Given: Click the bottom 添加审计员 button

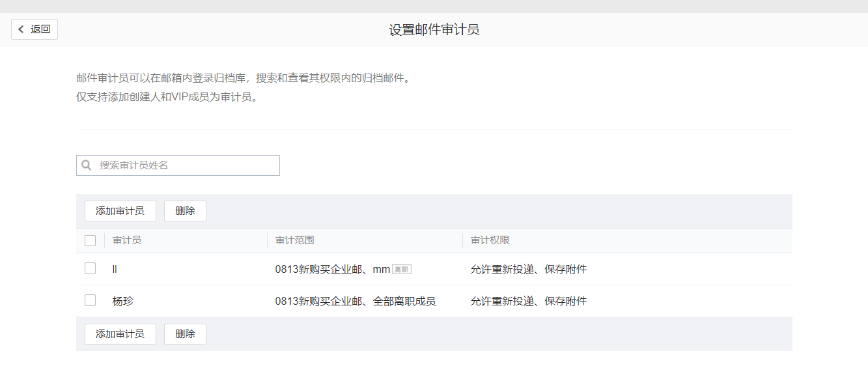Looking at the screenshot, I should pyautogui.click(x=120, y=333).
